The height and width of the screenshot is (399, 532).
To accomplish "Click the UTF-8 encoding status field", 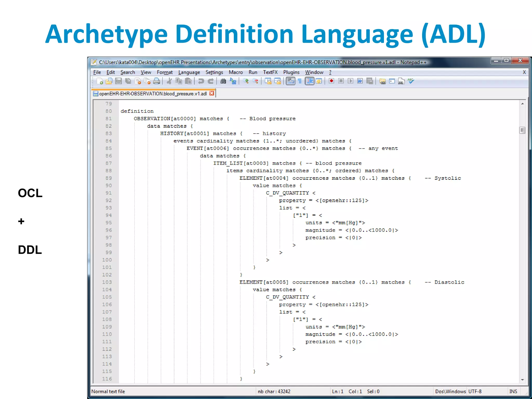I will point(475,391).
